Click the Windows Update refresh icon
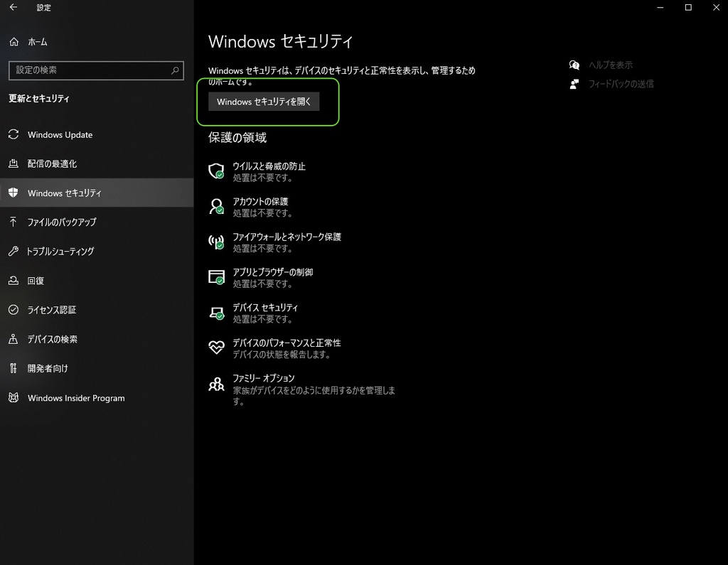The image size is (728, 565). click(14, 134)
